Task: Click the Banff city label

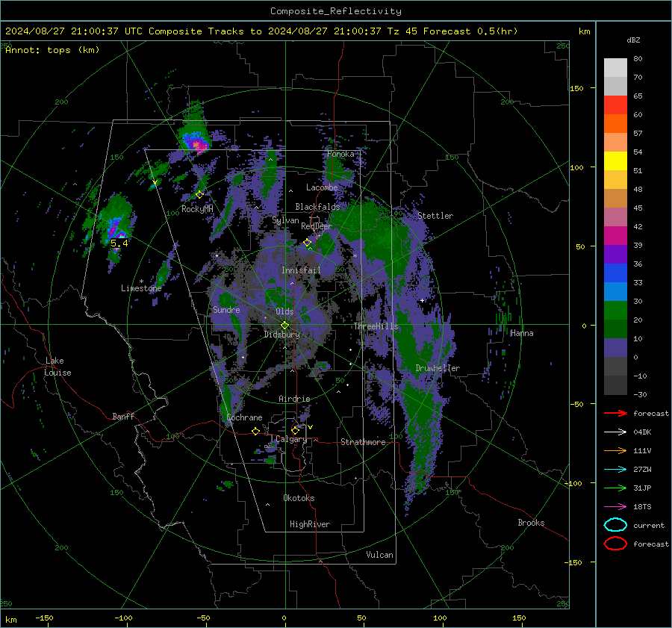Action: point(123,416)
